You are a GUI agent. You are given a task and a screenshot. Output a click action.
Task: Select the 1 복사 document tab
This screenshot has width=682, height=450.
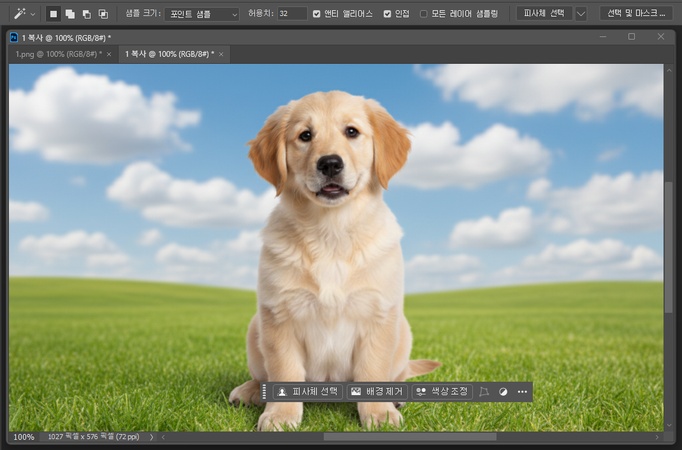click(x=169, y=53)
